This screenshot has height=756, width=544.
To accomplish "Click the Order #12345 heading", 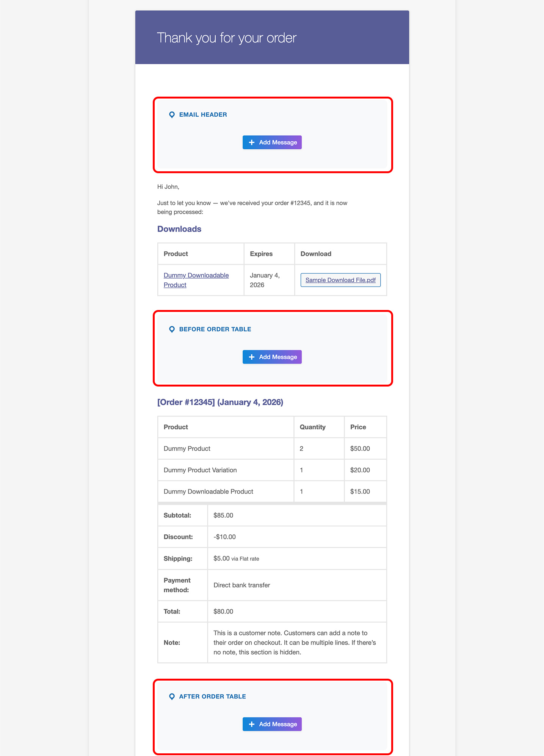I will [220, 402].
